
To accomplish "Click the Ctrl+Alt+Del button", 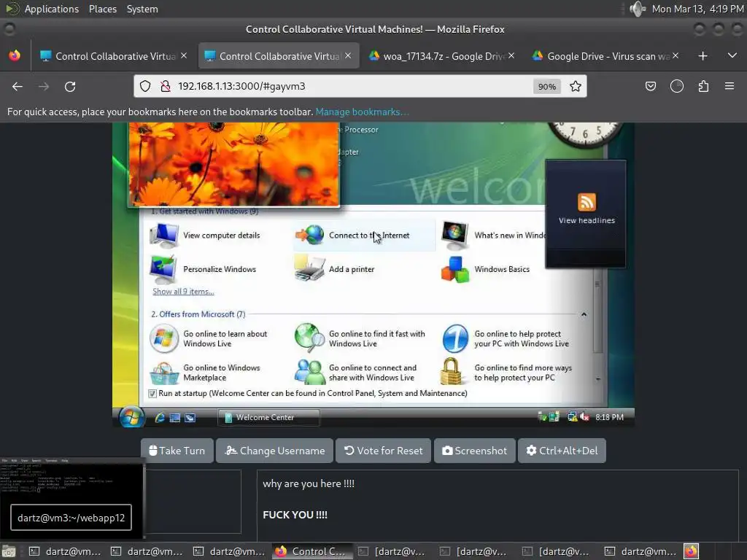I will (x=562, y=451).
